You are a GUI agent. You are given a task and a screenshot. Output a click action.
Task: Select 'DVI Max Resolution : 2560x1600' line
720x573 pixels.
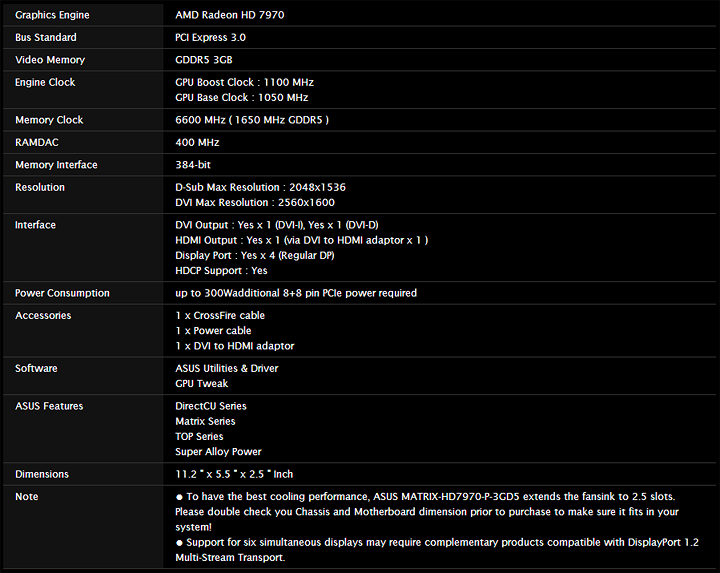point(255,202)
